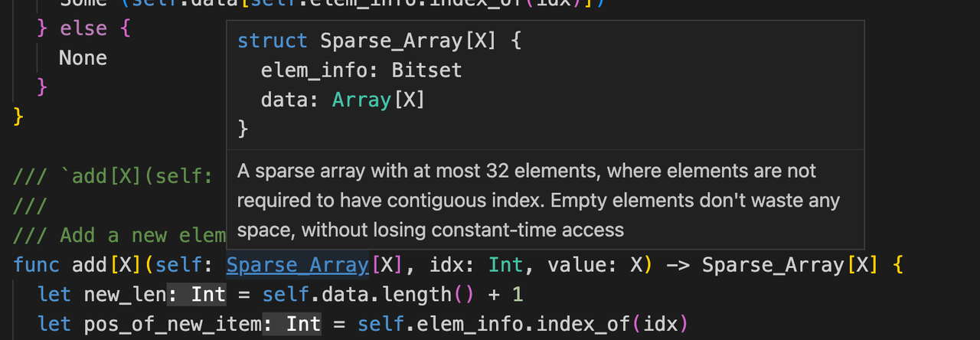The image size is (980, 340).
Task: Click the Int type of the idx parameter
Action: click(x=505, y=265)
